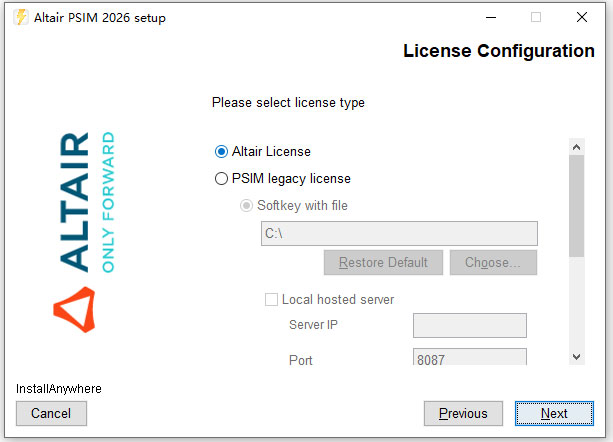Click the vertical scrollbar thumb
The height and width of the screenshot is (442, 613).
pyautogui.click(x=576, y=205)
